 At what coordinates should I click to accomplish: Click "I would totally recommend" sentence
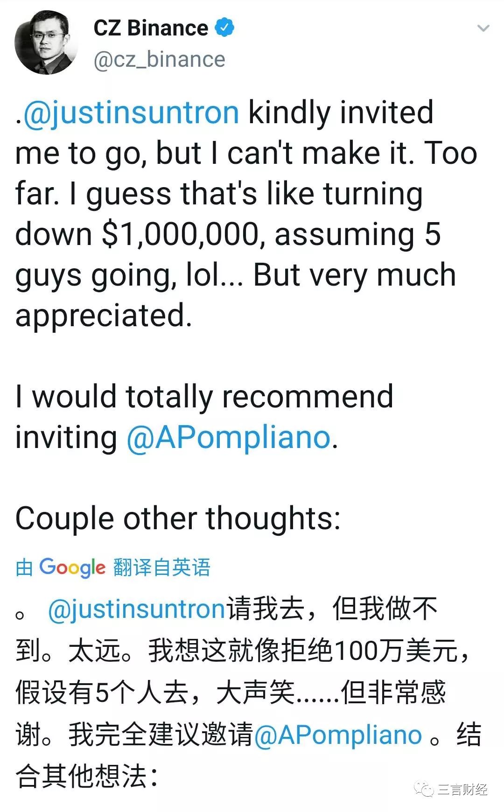[204, 397]
